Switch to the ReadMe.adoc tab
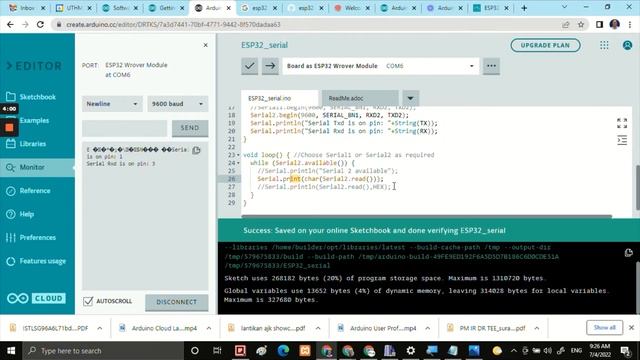Viewport: 640px width, 360px height. coord(359,98)
